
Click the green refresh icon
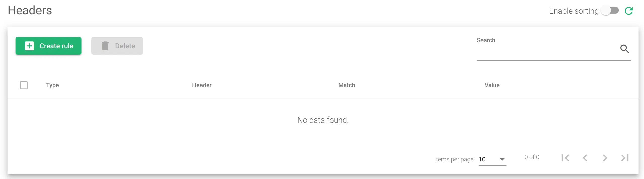click(629, 11)
